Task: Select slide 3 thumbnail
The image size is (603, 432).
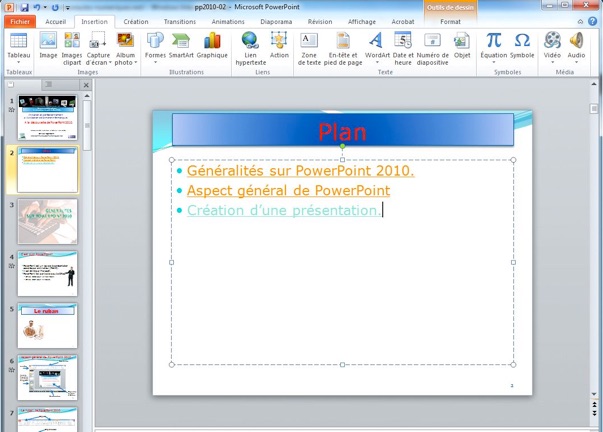Action: pos(47,221)
